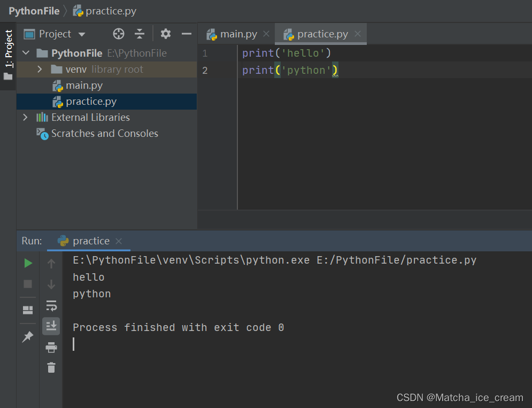Expand the venv library root folder
The width and height of the screenshot is (532, 408).
40,69
